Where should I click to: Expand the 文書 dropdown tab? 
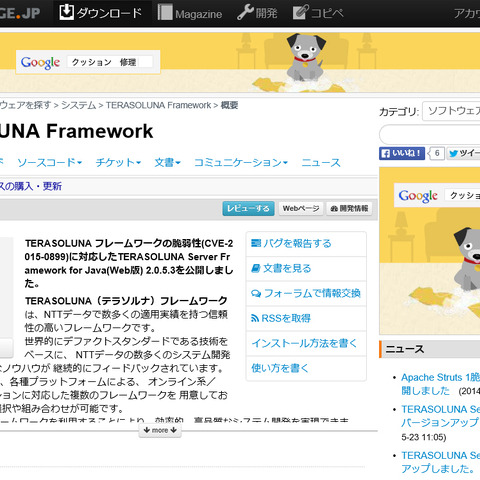pyautogui.click(x=167, y=162)
